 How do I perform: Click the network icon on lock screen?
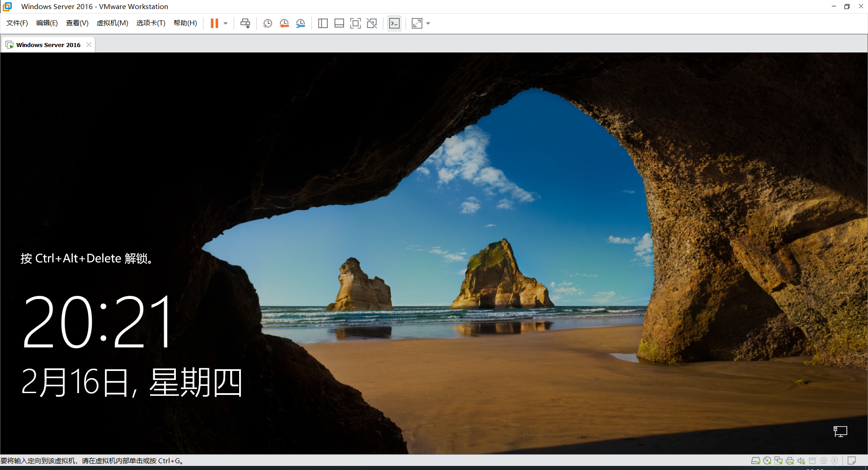[840, 432]
